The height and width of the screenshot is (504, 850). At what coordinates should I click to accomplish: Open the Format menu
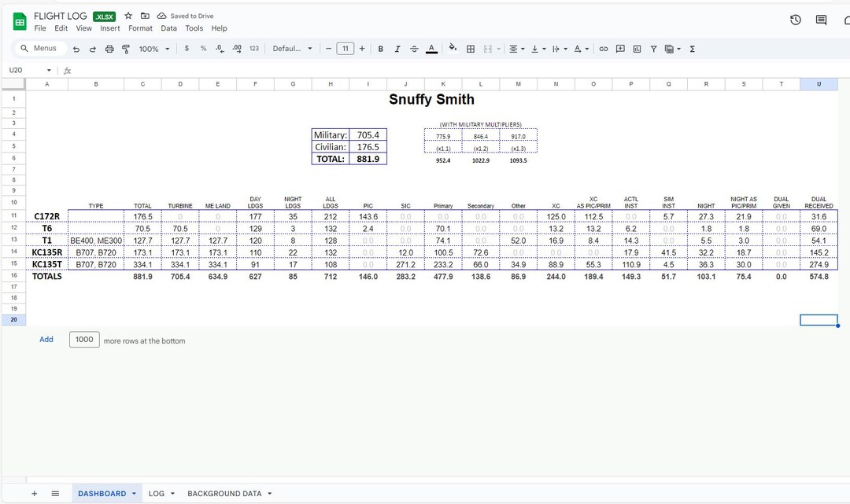(x=140, y=28)
